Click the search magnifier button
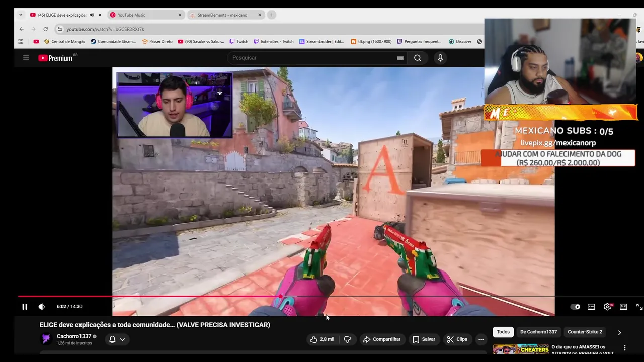 point(418,58)
